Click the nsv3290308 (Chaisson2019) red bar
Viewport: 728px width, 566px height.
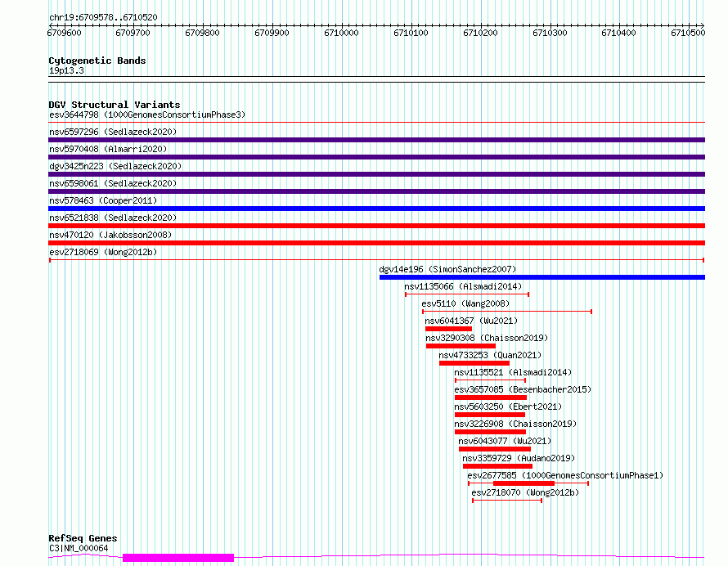pos(461,346)
